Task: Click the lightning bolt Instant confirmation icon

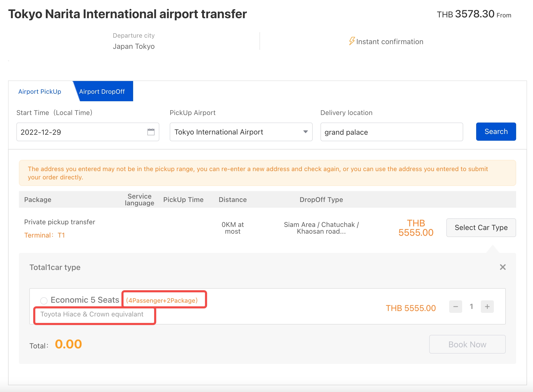Action: click(352, 41)
